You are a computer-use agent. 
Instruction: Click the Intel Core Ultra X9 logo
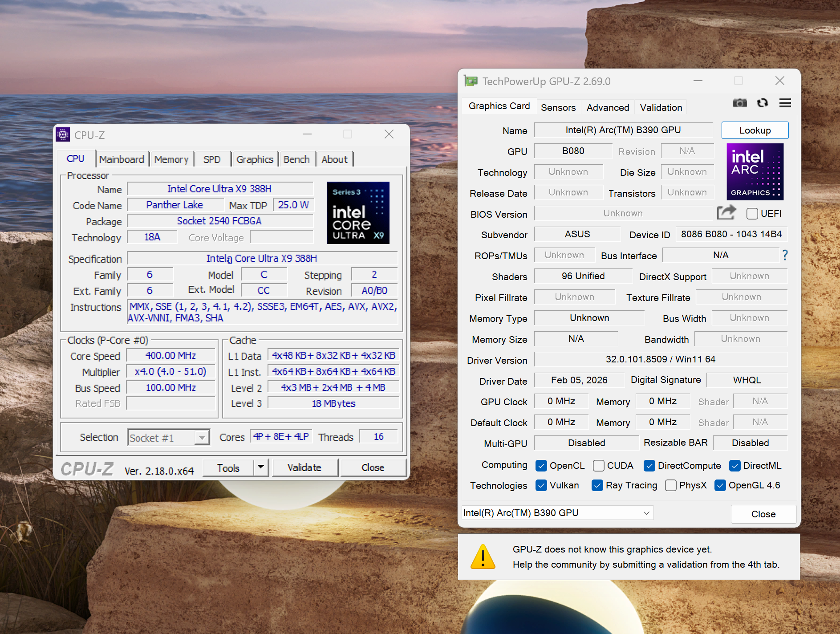pos(358,213)
